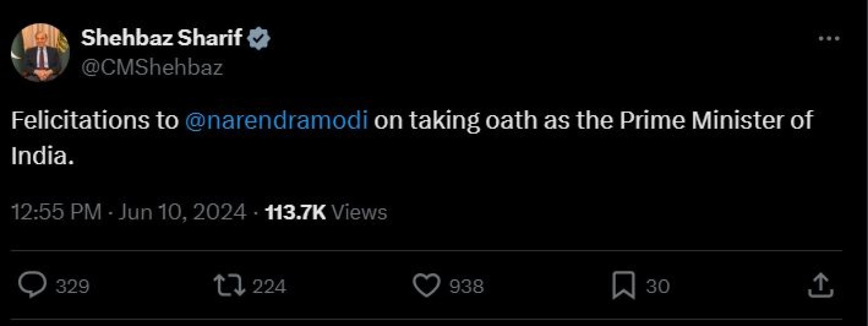Click the verified badge next to Shehbaz Sharif
Viewport: 868px width, 326px height.
[259, 37]
